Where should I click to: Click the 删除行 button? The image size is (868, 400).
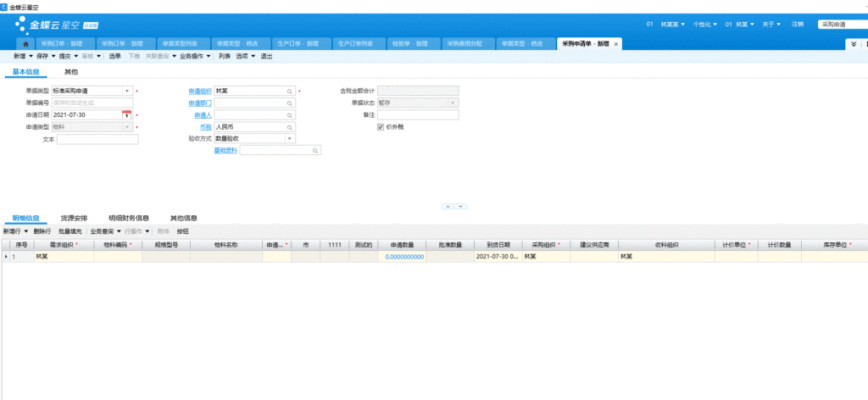click(42, 231)
